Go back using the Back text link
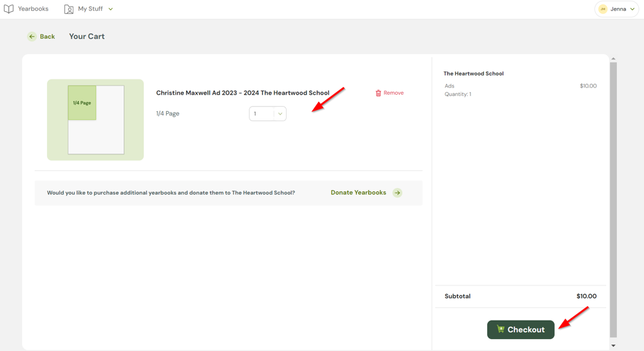 [47, 36]
